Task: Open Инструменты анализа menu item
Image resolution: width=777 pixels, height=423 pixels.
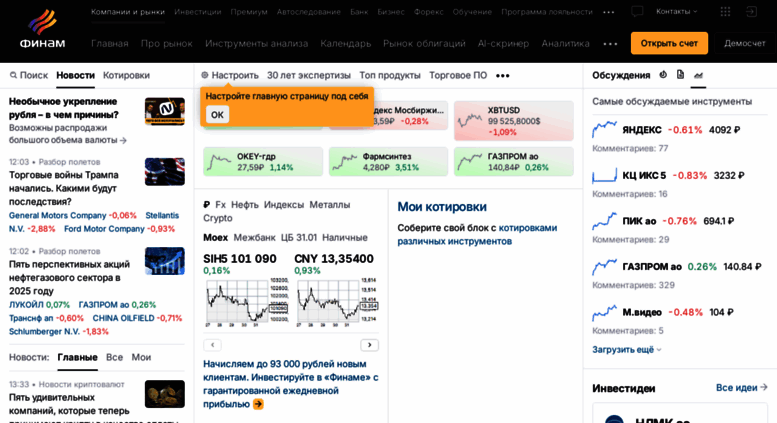Action: tap(257, 44)
